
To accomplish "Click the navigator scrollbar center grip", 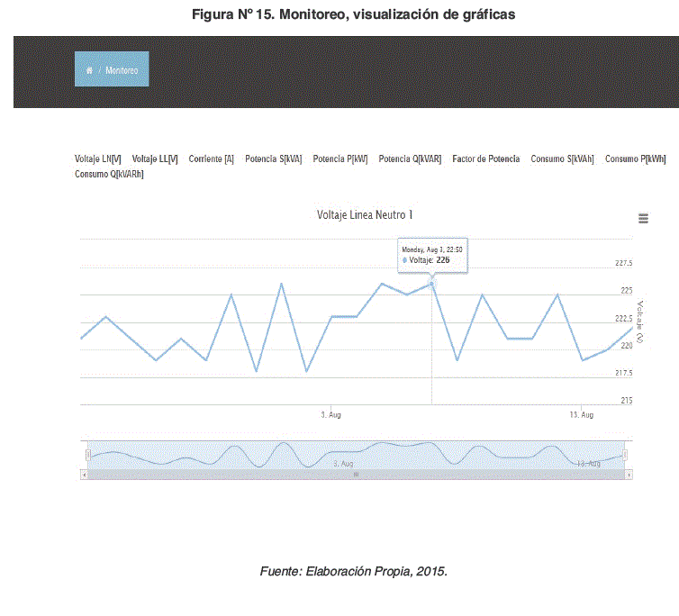I will pyautogui.click(x=356, y=474).
